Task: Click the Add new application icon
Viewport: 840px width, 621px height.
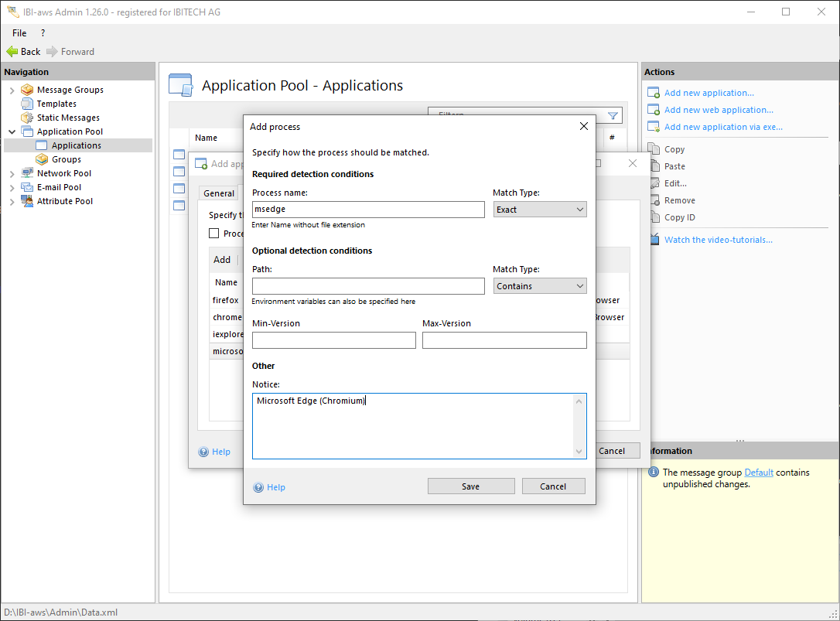Action: (x=653, y=93)
